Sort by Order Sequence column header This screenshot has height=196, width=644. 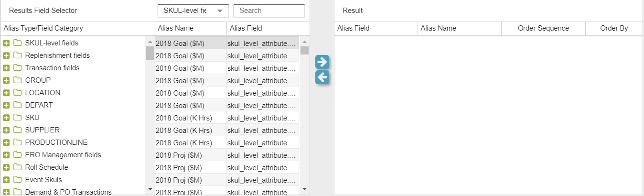543,28
